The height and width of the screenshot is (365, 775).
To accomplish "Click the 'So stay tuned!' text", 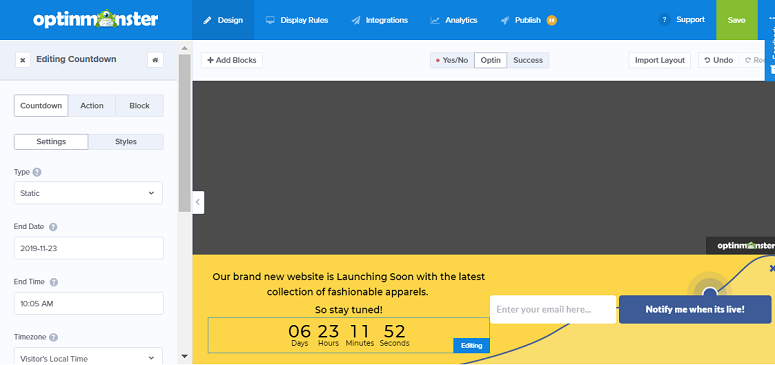I will pyautogui.click(x=348, y=310).
